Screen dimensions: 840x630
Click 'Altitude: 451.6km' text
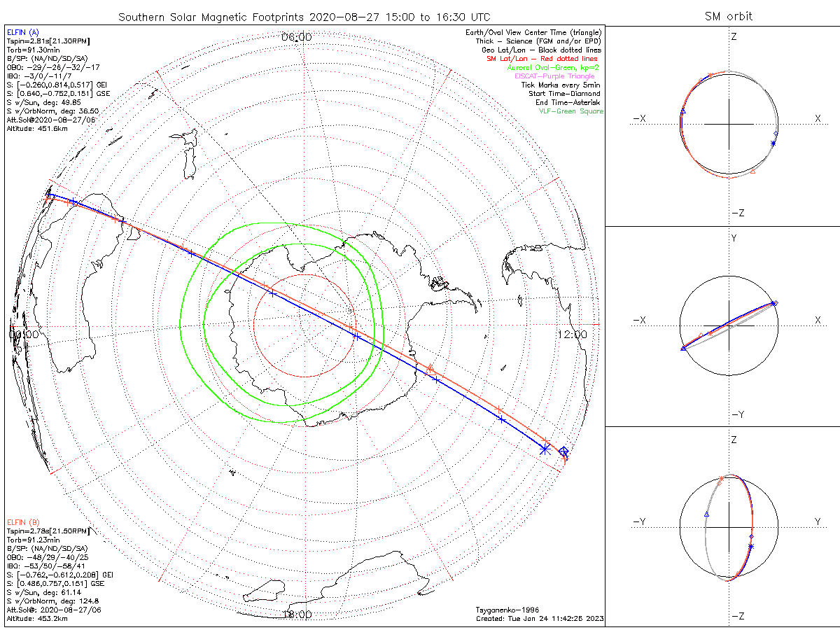36,129
